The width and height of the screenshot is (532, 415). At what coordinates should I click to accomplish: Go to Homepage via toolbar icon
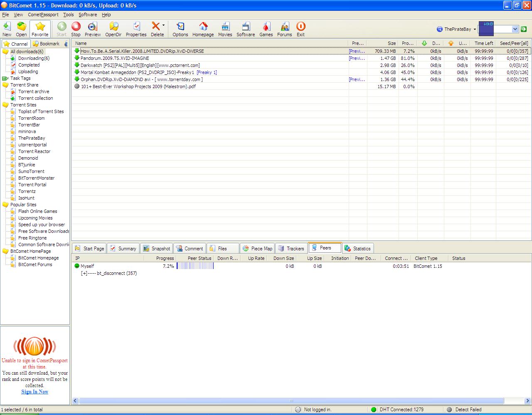(x=203, y=29)
